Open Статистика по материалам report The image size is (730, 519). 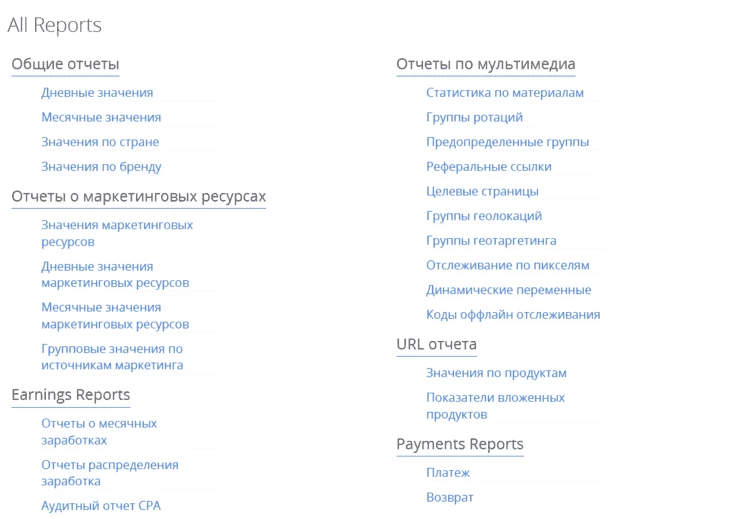coord(505,93)
